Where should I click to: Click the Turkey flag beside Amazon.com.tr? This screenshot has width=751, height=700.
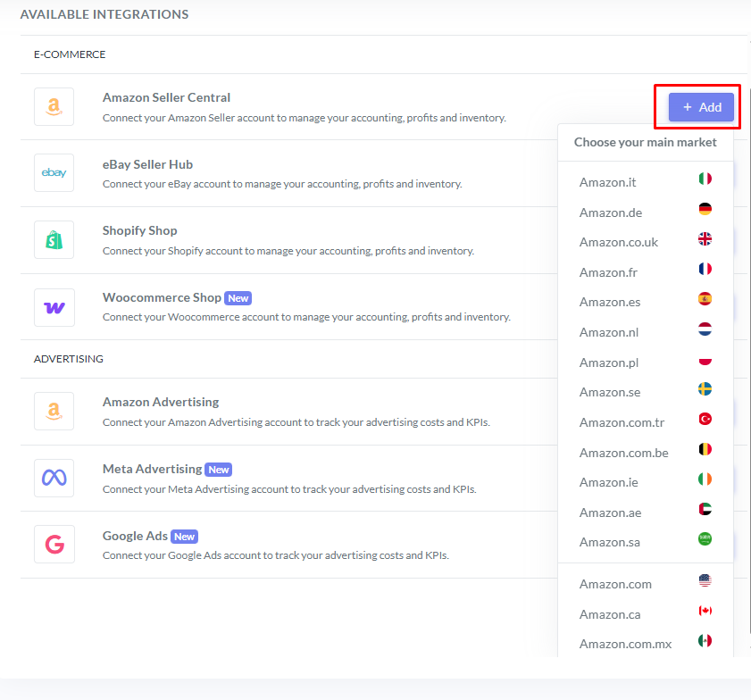705,420
